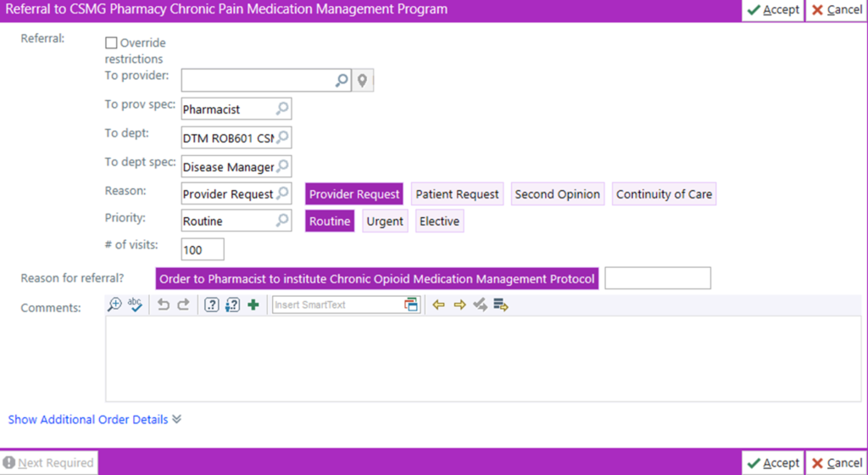Click the bottom Cancel button
This screenshot has width=868, height=475.
[836, 463]
